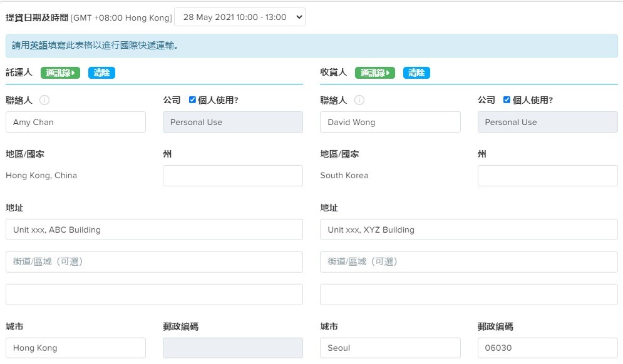The width and height of the screenshot is (623, 364).
Task: Click the info icon beside shipper 聯絡人
Action: point(44,100)
